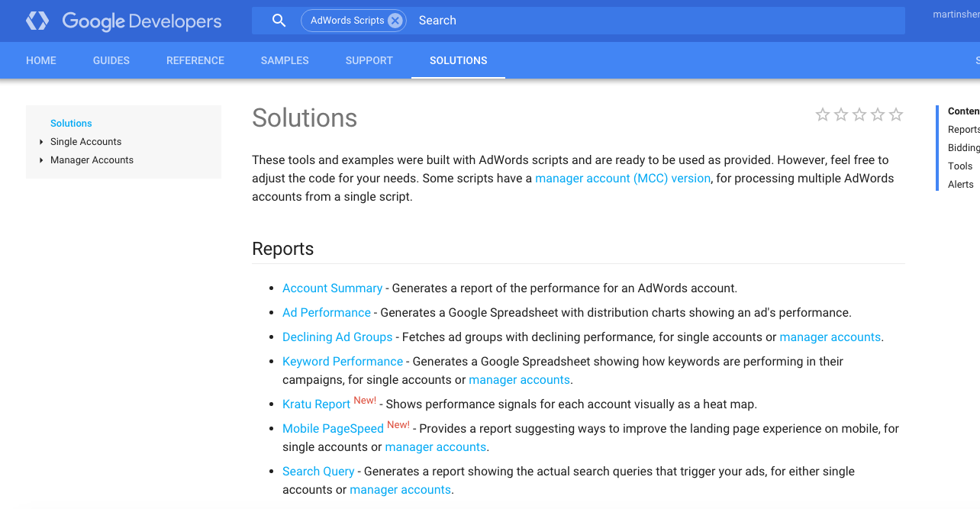Open the Search Query link
The height and width of the screenshot is (509, 980).
[x=318, y=471]
